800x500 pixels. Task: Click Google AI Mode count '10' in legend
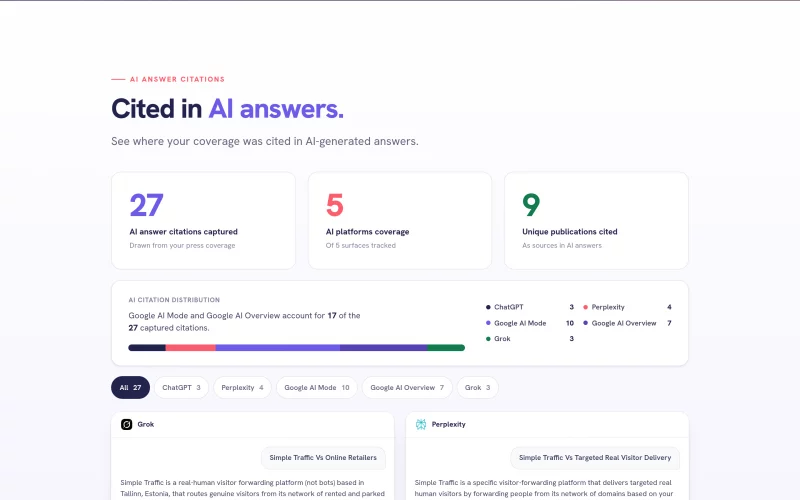click(570, 323)
